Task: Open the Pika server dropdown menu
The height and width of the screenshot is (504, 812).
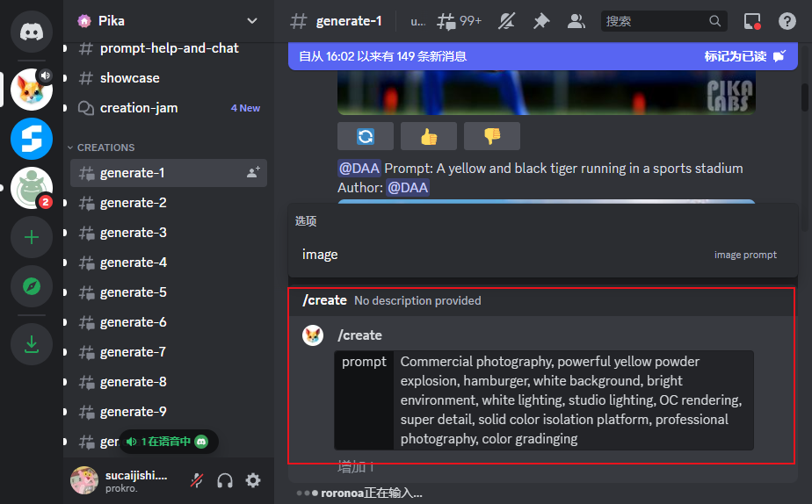Action: pyautogui.click(x=252, y=20)
